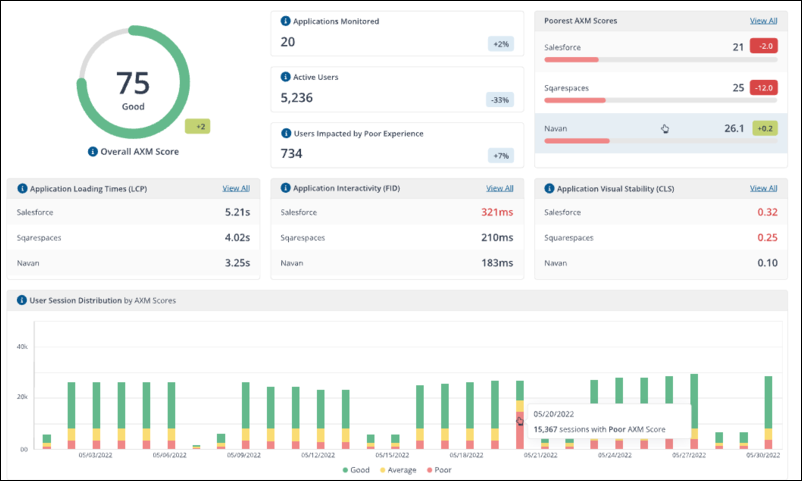Open View All for Application Interactivity

tap(500, 188)
